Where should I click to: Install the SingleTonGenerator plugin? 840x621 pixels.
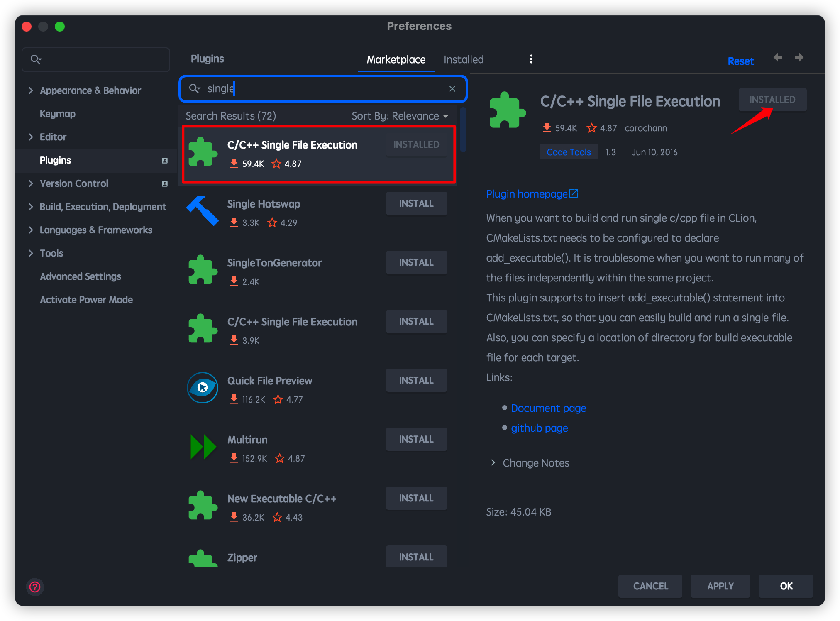416,262
